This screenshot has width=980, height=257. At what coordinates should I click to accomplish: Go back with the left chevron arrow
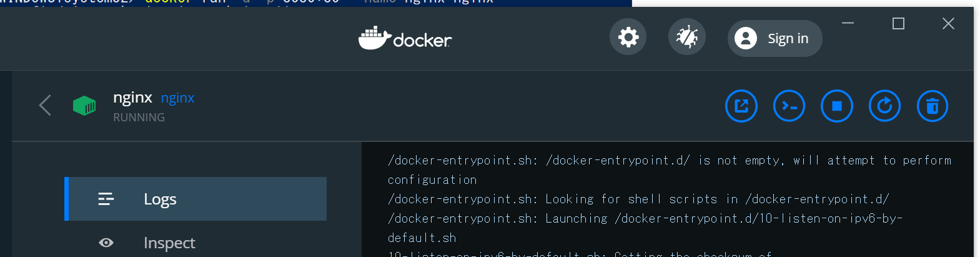[x=45, y=105]
